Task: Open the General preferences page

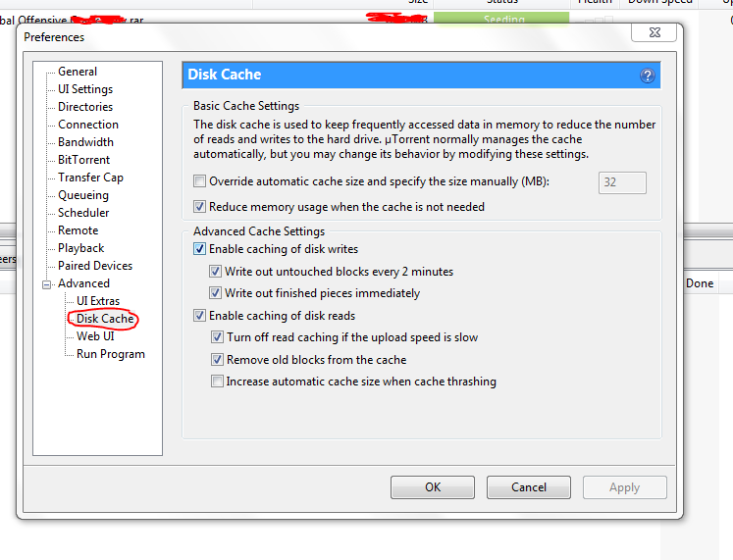Action: pyautogui.click(x=78, y=72)
